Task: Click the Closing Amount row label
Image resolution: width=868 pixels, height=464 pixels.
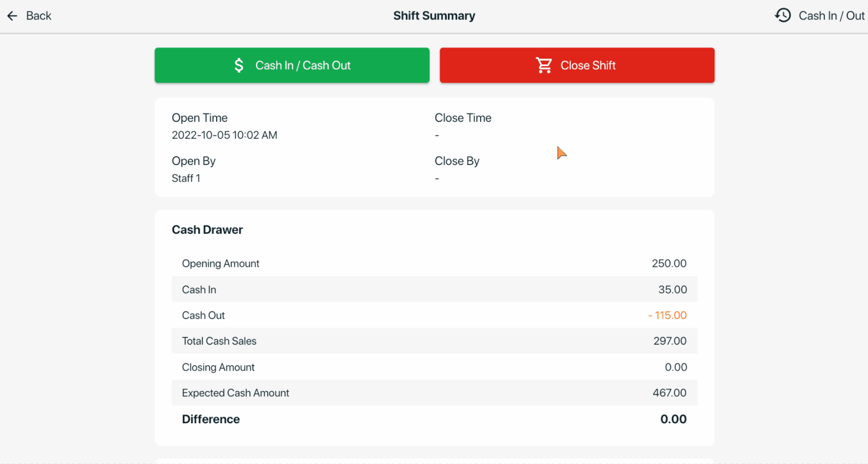Action: [x=218, y=368]
